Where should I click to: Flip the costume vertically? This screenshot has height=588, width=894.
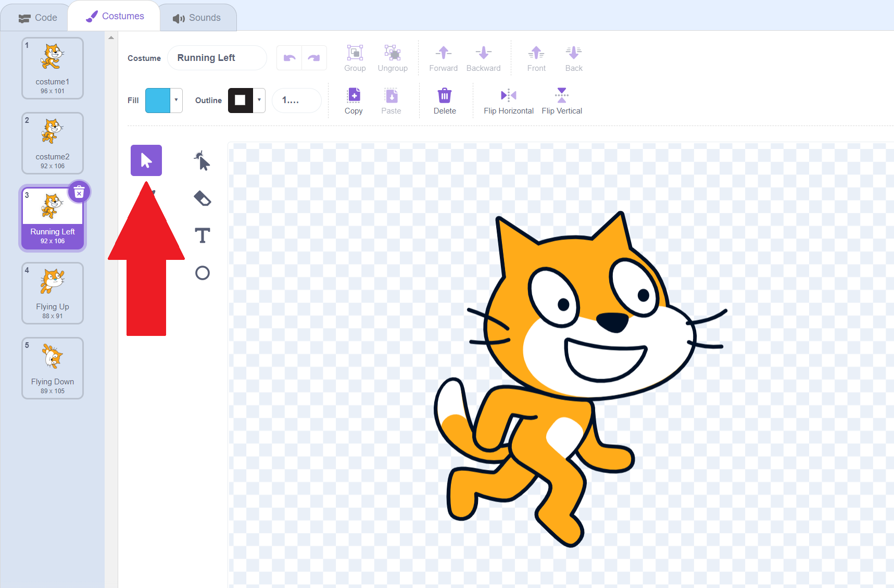point(562,101)
